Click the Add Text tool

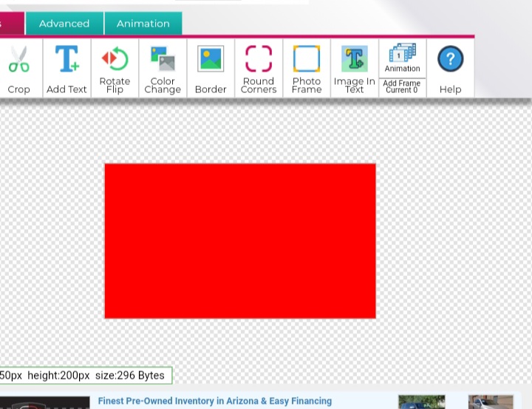pyautogui.click(x=66, y=69)
